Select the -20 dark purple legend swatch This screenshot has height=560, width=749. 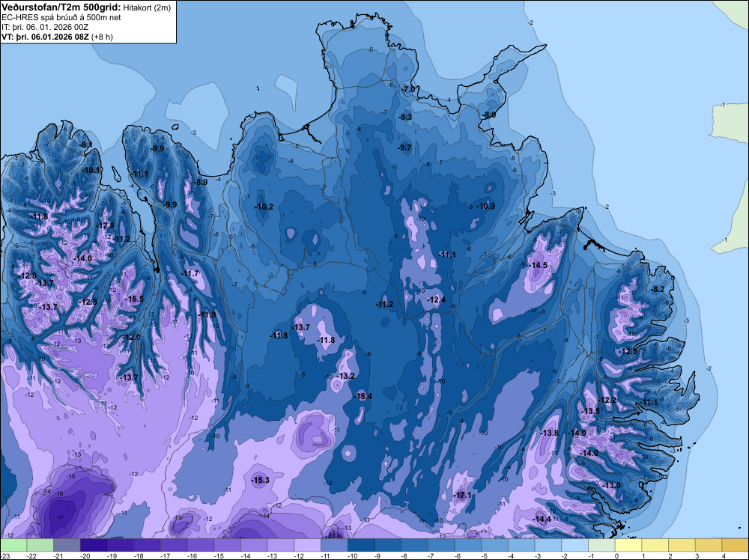tap(94, 545)
